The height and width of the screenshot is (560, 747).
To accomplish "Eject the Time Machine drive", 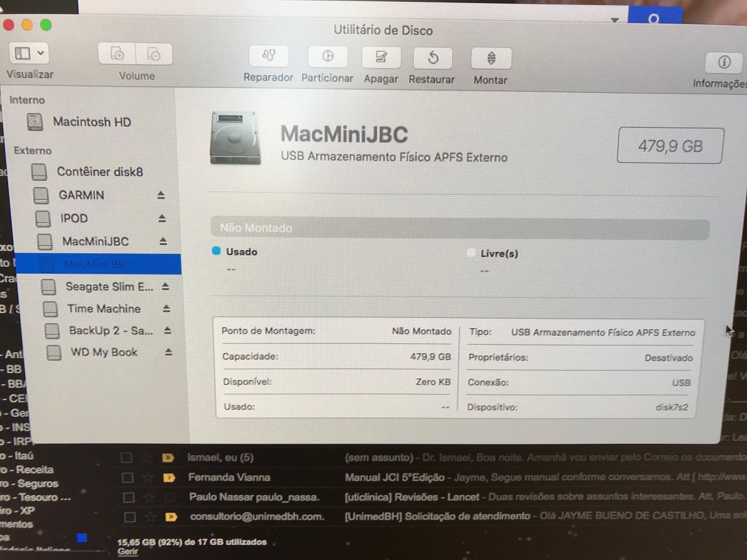I will (x=166, y=309).
